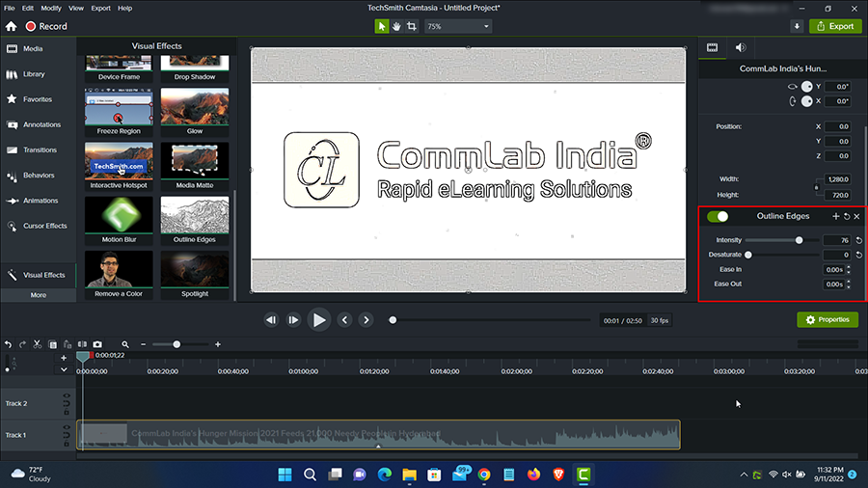Expand tracks with the chevron down
This screenshot has height=488, width=868.
[x=64, y=369]
